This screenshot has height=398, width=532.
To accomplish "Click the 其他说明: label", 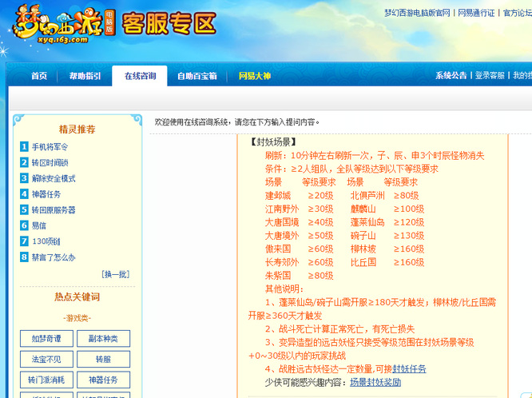I will 284,289.
